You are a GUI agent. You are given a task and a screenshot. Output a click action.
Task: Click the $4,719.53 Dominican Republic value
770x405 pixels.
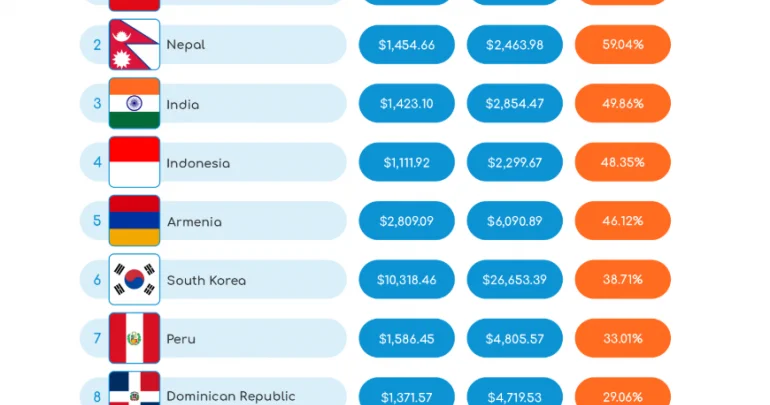pos(515,391)
